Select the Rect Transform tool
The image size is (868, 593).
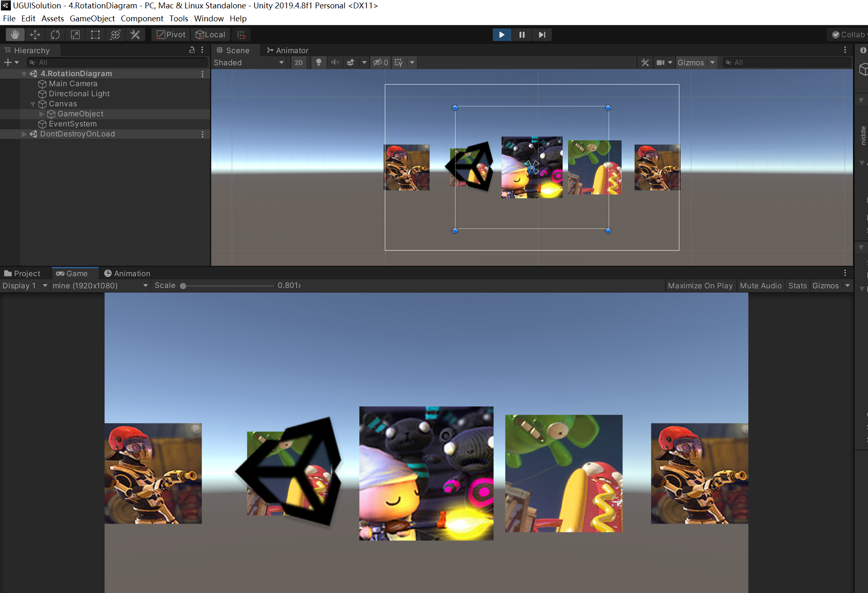tap(95, 35)
